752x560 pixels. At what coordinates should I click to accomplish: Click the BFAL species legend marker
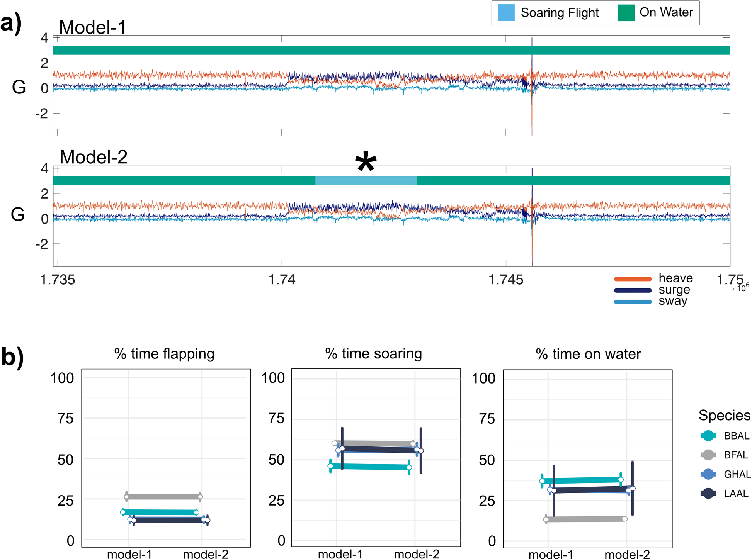coord(708,455)
